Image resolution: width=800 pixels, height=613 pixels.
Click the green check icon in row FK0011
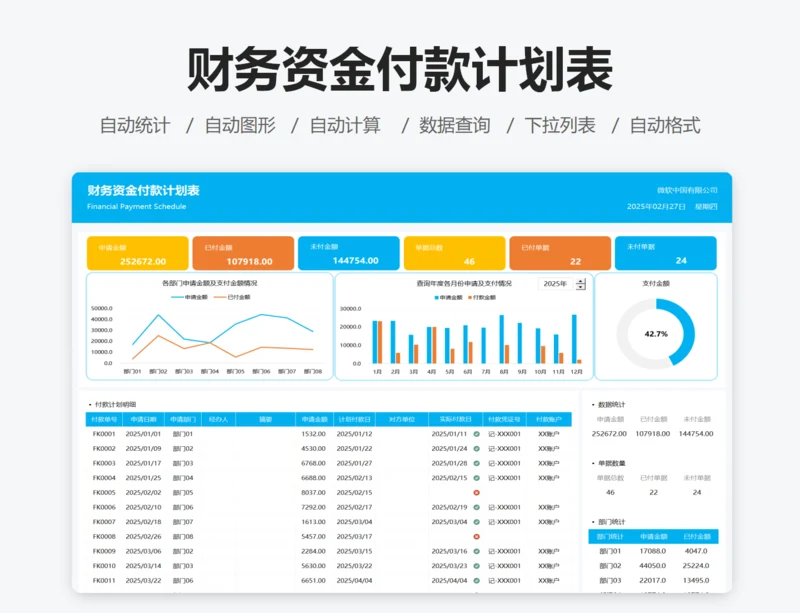(x=477, y=580)
